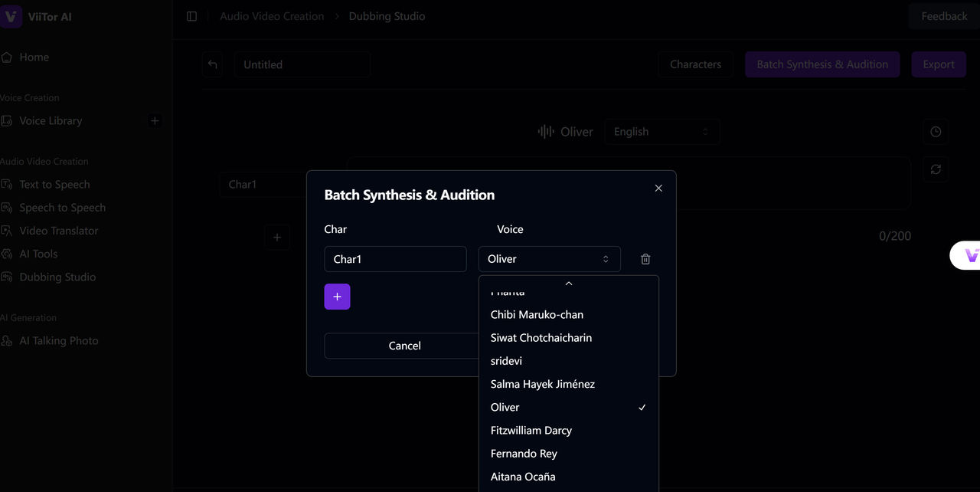
Task: Select Chibi Maruko-chan voice option
Action: pos(537,315)
